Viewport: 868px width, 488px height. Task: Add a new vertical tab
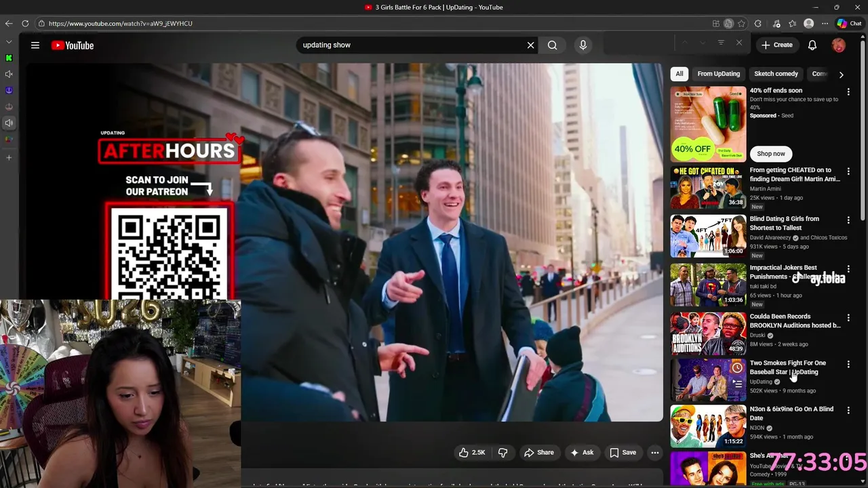9,157
